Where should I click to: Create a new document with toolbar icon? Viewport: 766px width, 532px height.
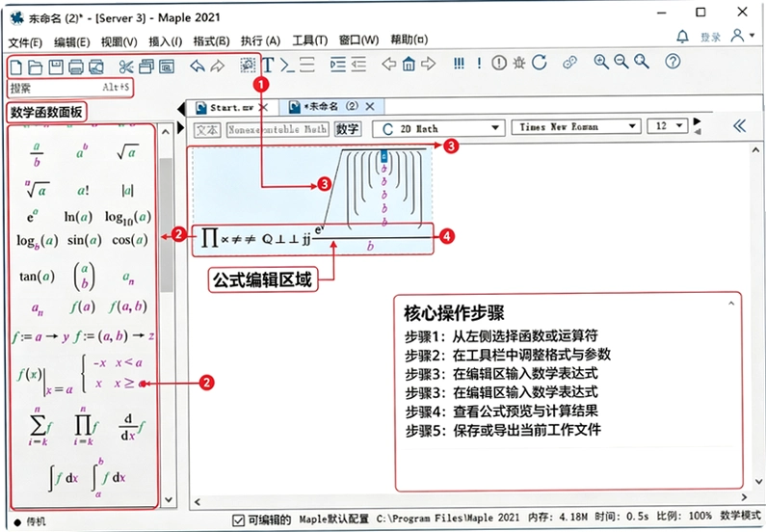(16, 66)
